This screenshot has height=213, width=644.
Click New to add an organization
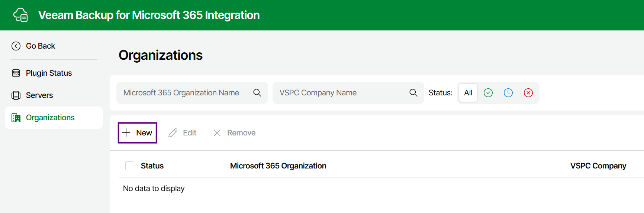[138, 133]
